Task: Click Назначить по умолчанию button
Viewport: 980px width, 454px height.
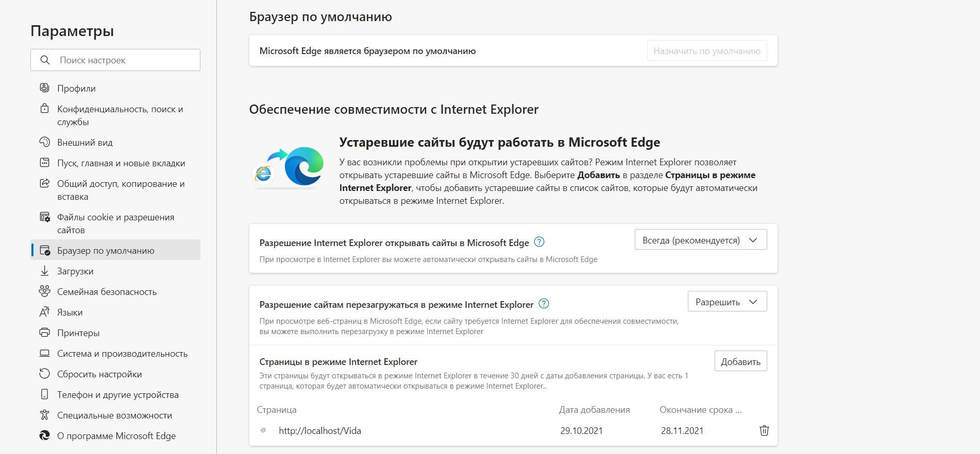Action: [x=706, y=51]
